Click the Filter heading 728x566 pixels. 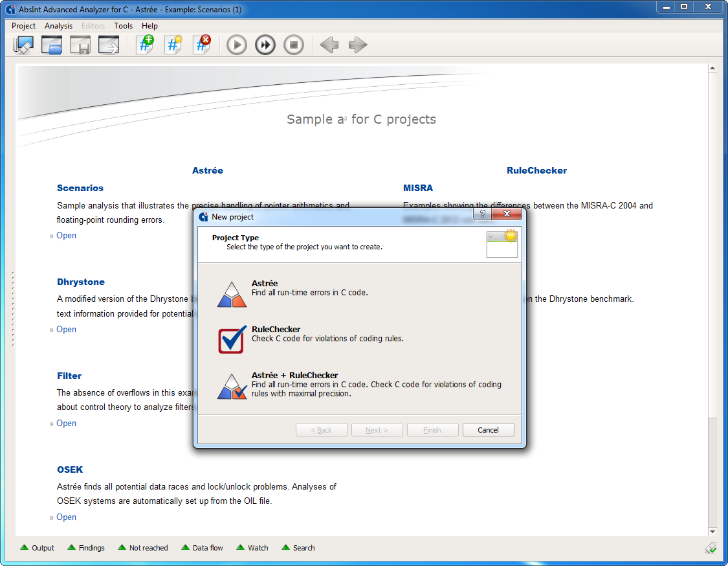[x=69, y=376]
